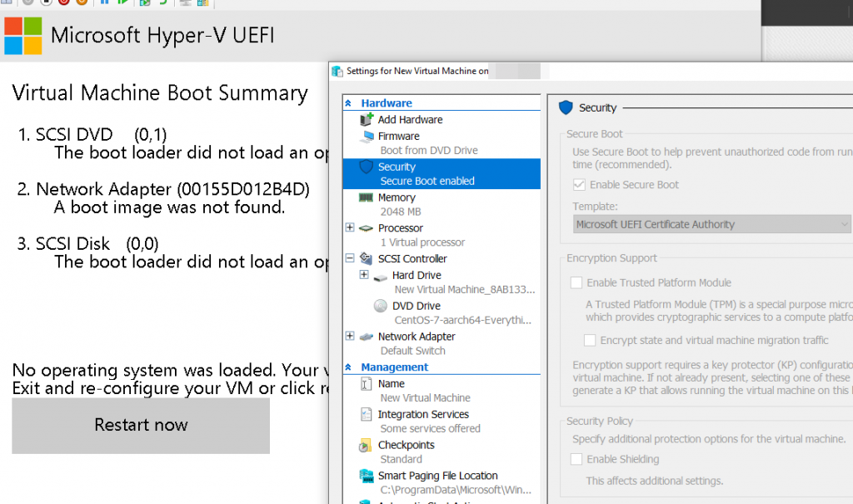Image resolution: width=853 pixels, height=504 pixels.
Task: Select the Add Hardware icon
Action: pos(367,119)
